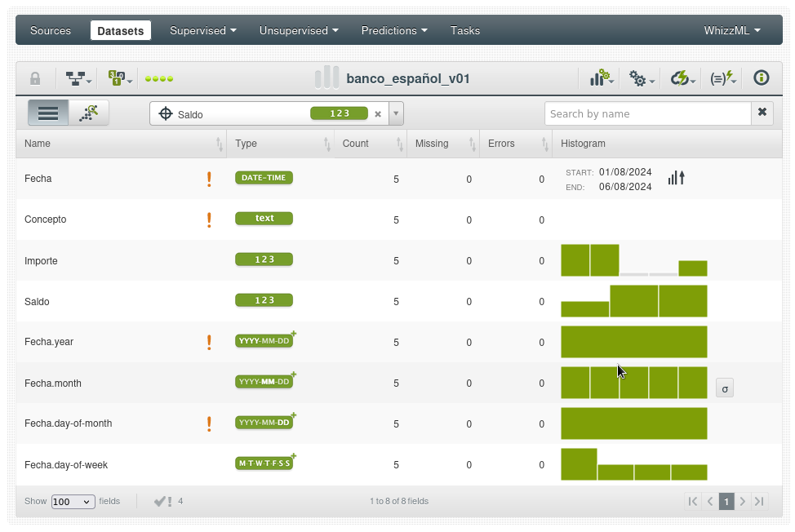Screen dimensions: 795x532
Task: Remove Saldo as objective field
Action: (378, 114)
